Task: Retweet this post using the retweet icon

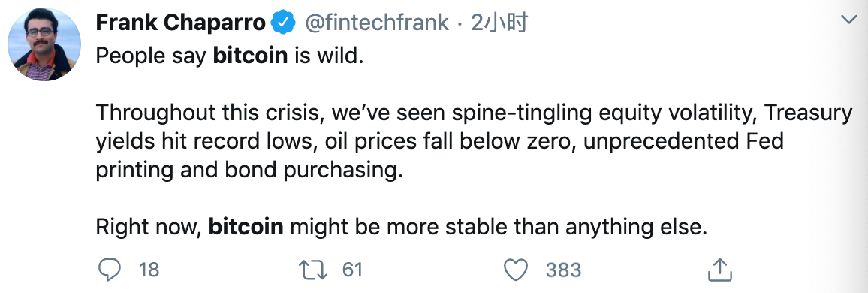Action: click(313, 270)
